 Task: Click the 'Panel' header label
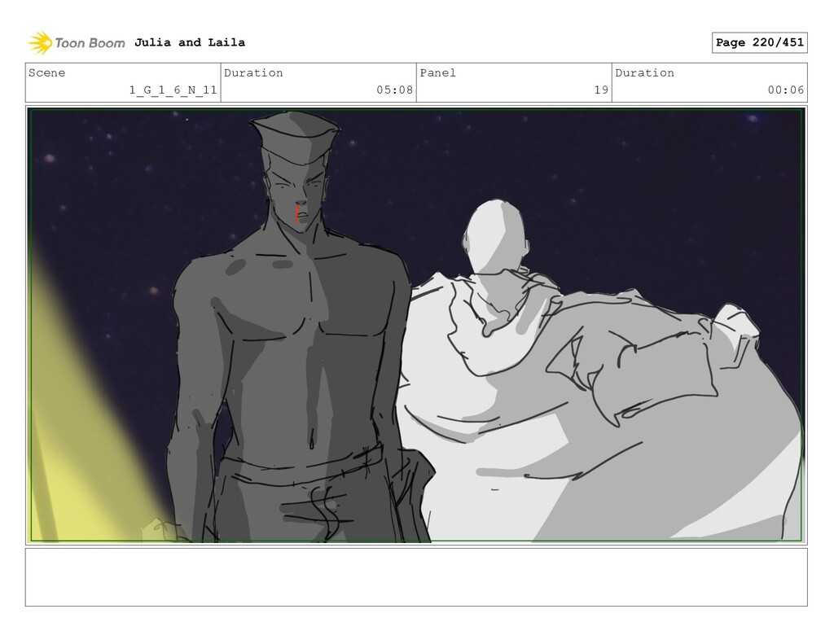click(x=437, y=72)
